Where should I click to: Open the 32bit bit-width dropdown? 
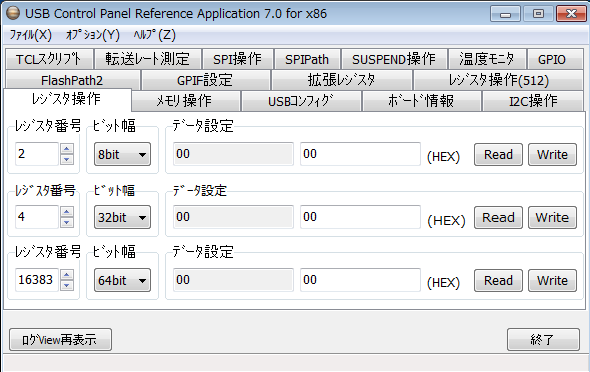click(122, 217)
